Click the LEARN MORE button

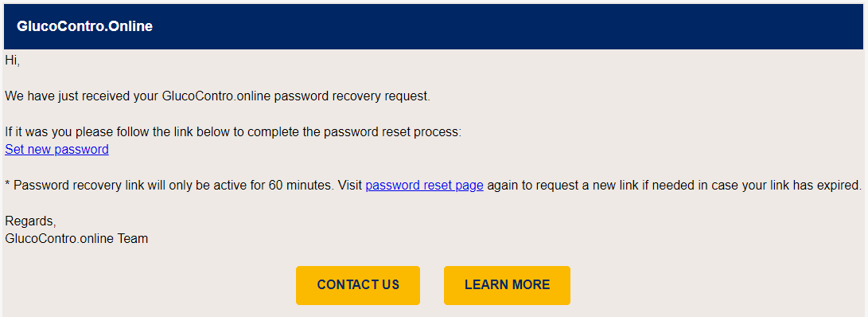(x=507, y=285)
